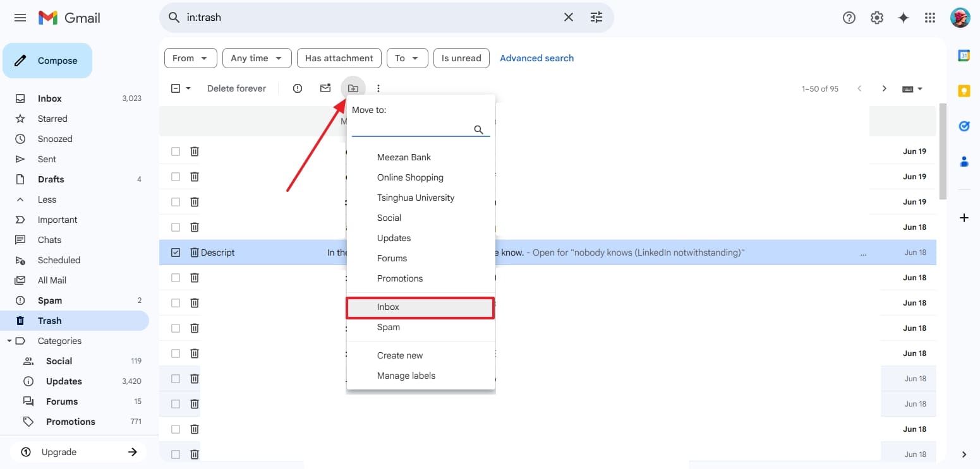Open the Google apps grid

coord(929,18)
